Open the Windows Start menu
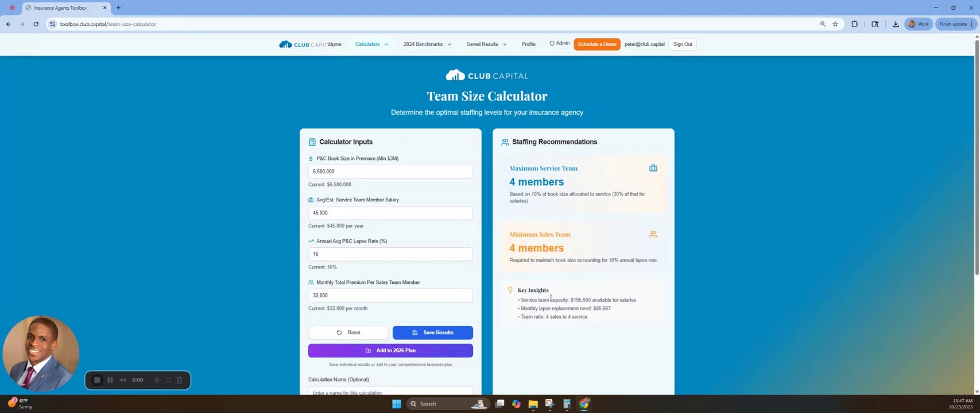980x413 pixels. pos(396,404)
